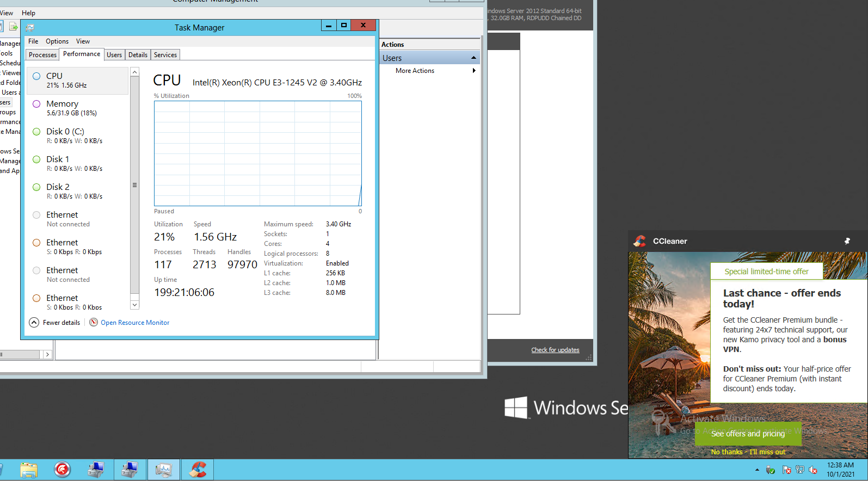The image size is (868, 481).
Task: Open the File Explorer taskbar icon
Action: click(x=29, y=470)
